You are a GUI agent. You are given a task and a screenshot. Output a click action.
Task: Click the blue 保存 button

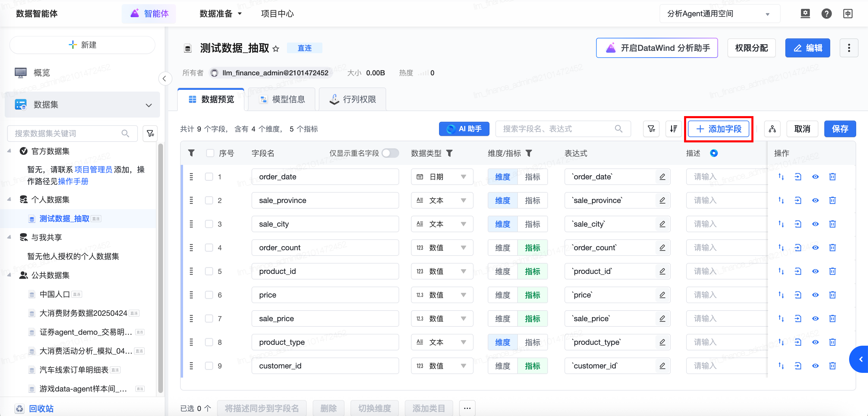(x=840, y=129)
